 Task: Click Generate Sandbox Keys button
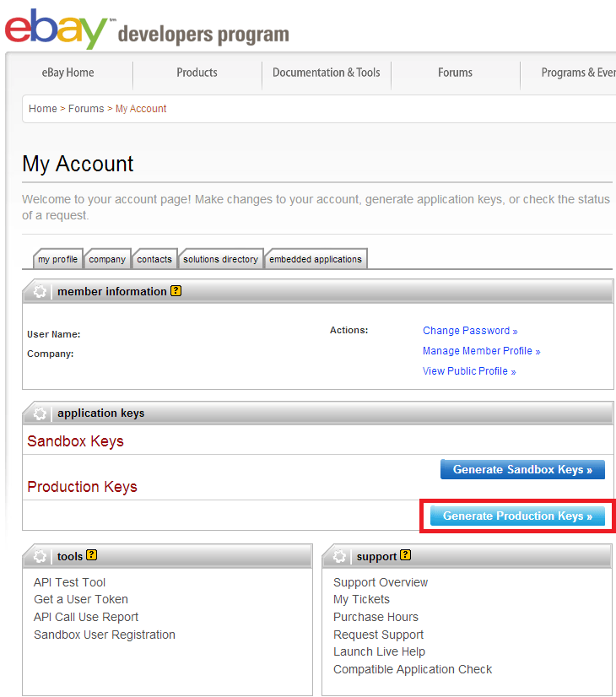click(522, 469)
